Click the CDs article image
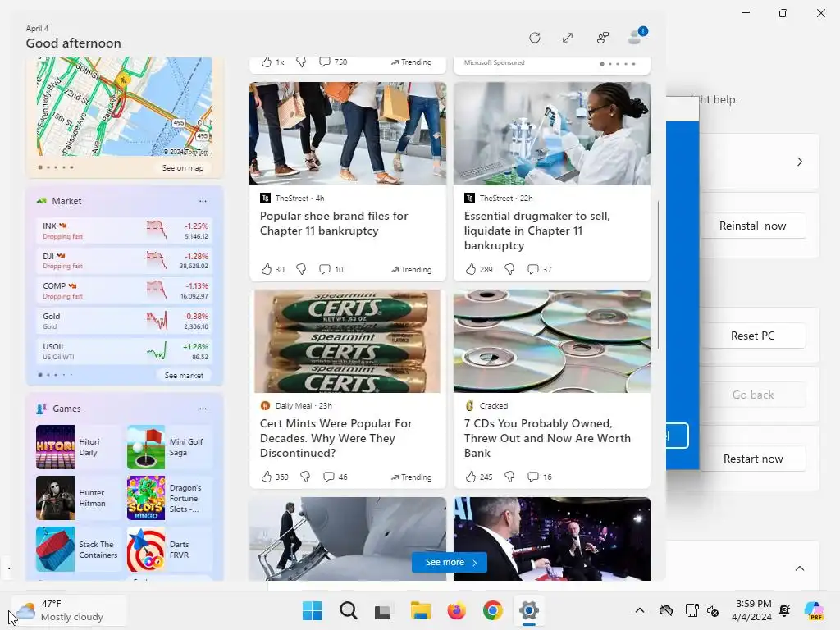Image resolution: width=840 pixels, height=630 pixels. pyautogui.click(x=552, y=341)
